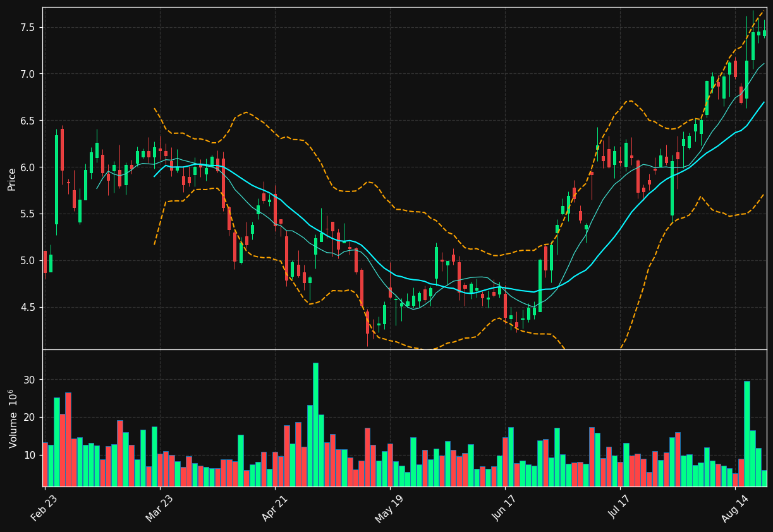This screenshot has height=532, width=773.
Task: Select the 4.5 price tick label
Action: [27, 308]
